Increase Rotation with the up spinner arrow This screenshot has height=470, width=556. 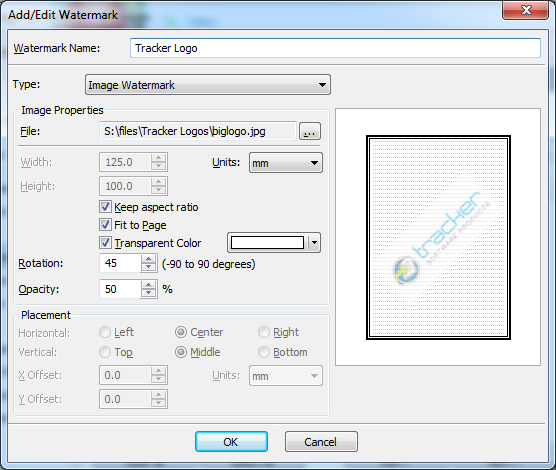click(x=148, y=259)
